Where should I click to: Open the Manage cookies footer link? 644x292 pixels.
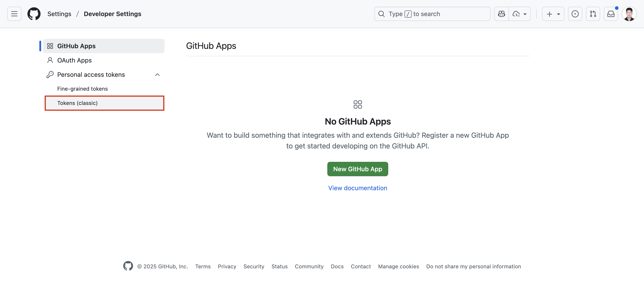(x=398, y=266)
